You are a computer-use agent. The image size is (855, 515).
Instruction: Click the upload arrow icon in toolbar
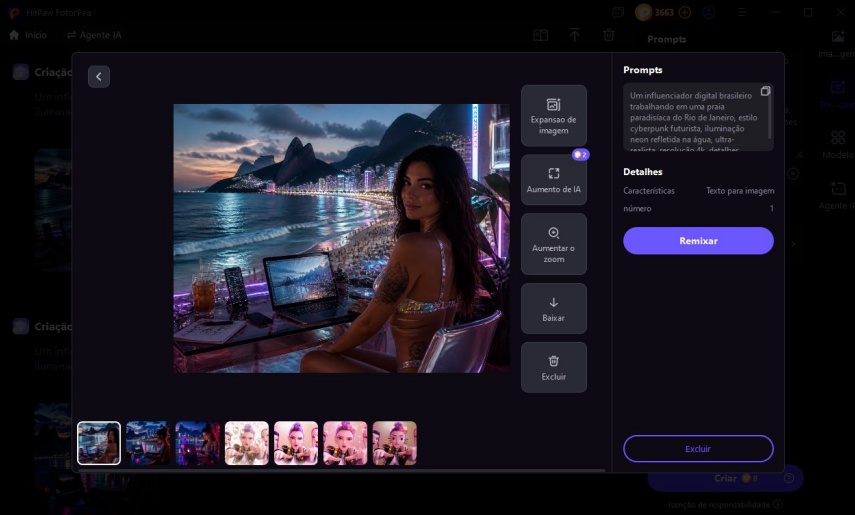coord(574,35)
